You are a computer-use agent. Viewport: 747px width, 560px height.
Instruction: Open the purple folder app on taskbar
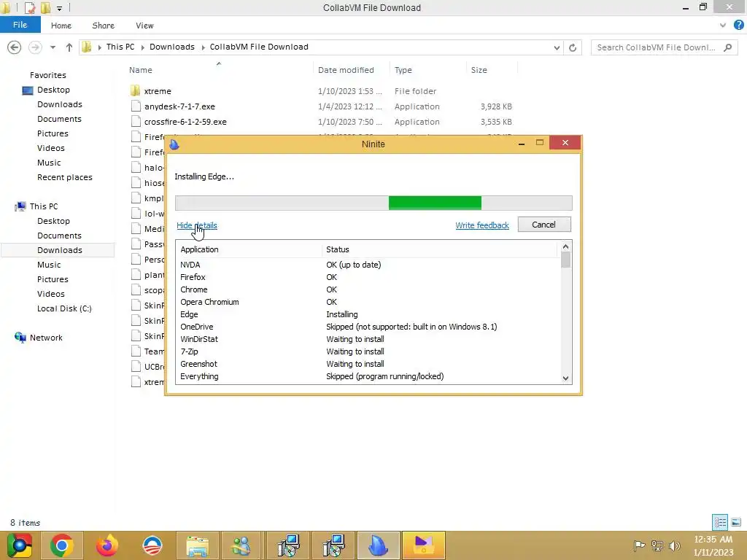[424, 545]
